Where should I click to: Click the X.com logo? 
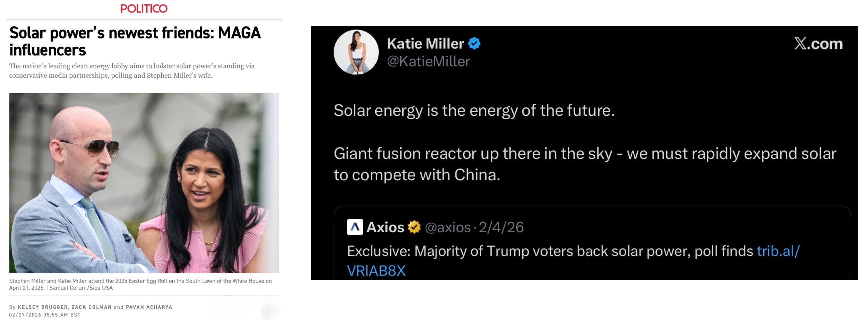tap(818, 44)
